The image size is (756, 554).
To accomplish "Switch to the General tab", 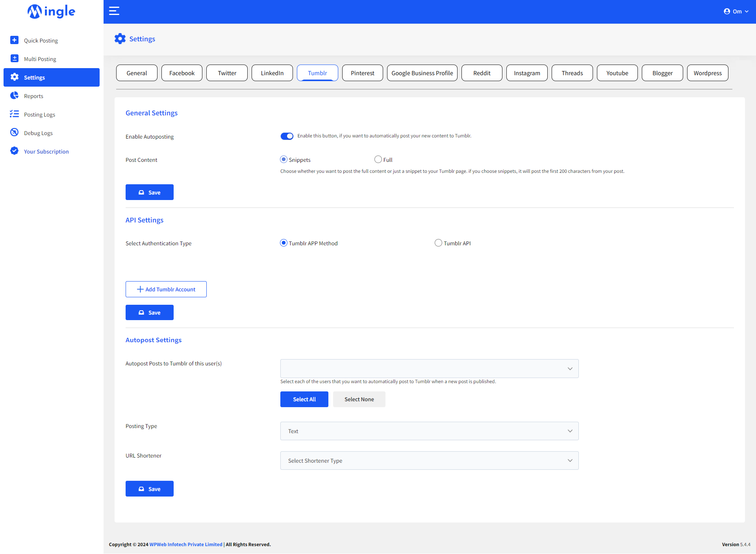I will (137, 73).
